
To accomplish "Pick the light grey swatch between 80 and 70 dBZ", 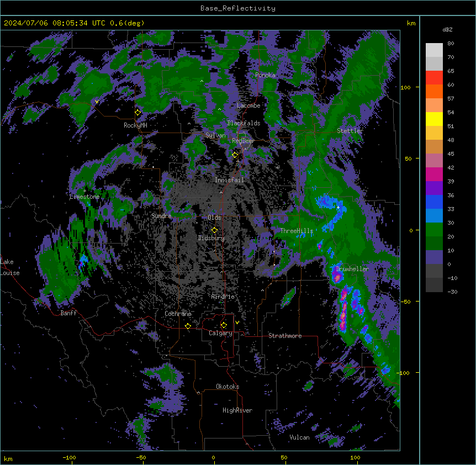I will pyautogui.click(x=434, y=50).
